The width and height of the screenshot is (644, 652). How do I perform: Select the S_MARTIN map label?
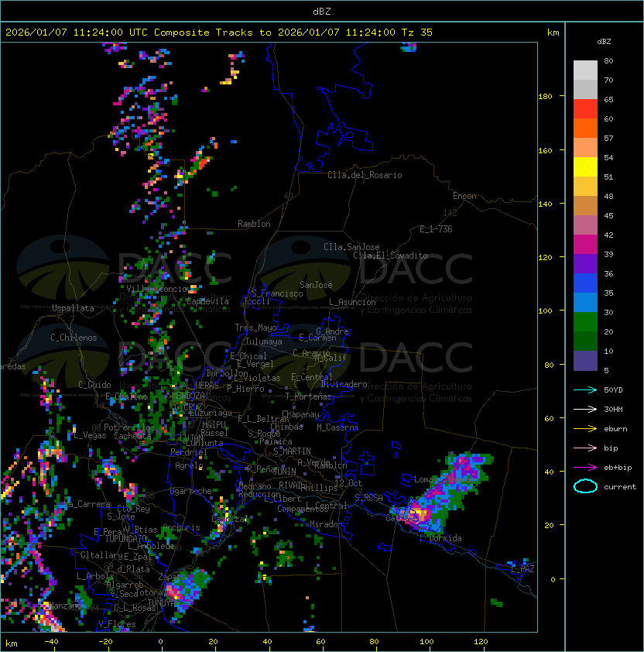(292, 451)
